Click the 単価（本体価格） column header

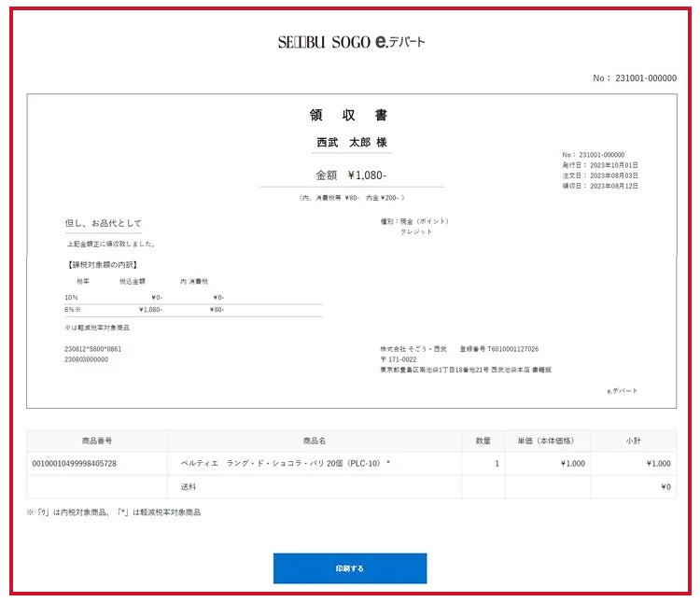[547, 441]
